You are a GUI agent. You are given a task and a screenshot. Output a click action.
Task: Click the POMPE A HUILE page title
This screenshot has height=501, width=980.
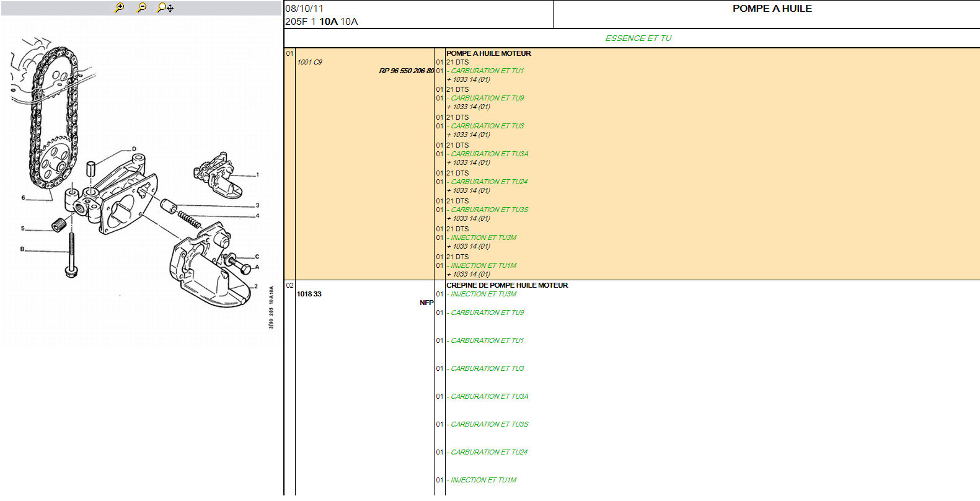tap(772, 9)
